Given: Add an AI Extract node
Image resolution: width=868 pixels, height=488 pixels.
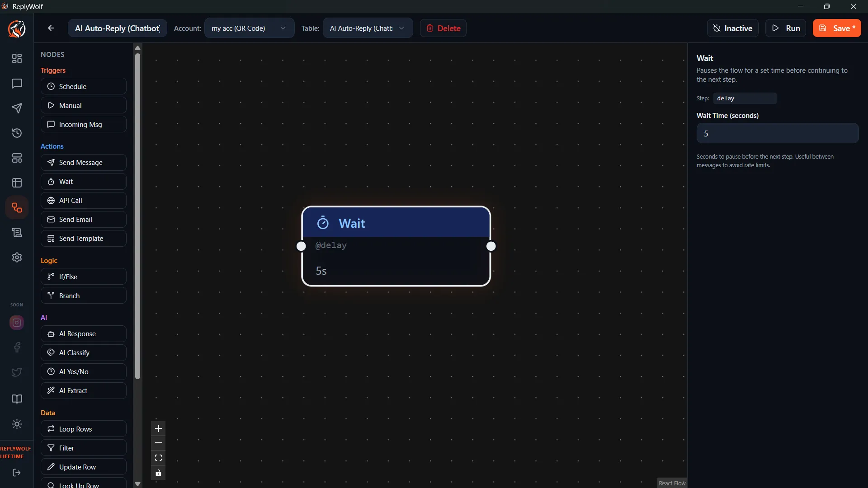Looking at the screenshot, I should pos(84,391).
